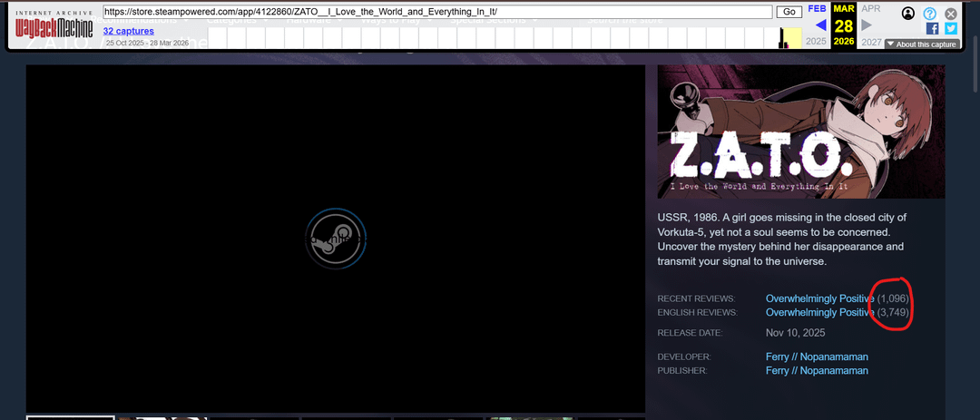Open Recent Reviews Overwhelmingly Positive link
This screenshot has height=420, width=980.
[x=819, y=298]
